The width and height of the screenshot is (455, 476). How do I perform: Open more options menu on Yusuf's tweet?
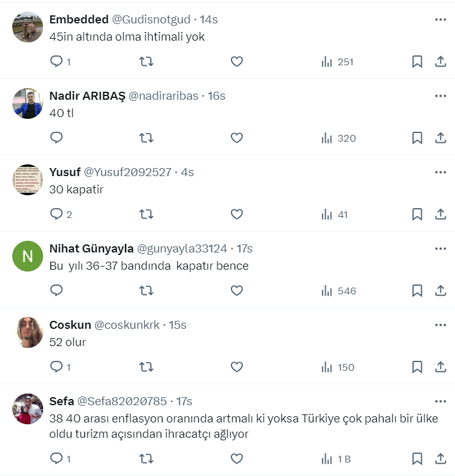tap(440, 172)
